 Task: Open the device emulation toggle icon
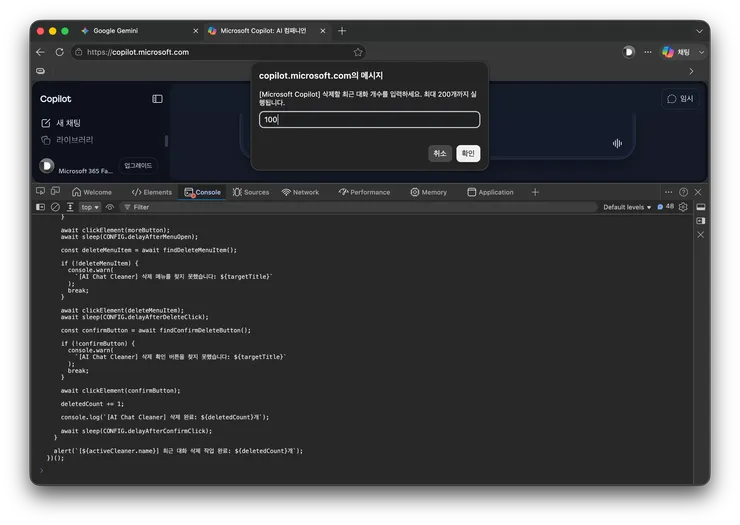pyautogui.click(x=56, y=191)
